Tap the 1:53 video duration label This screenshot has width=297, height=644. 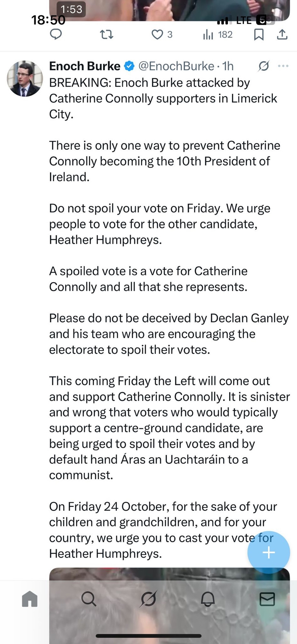point(71,9)
